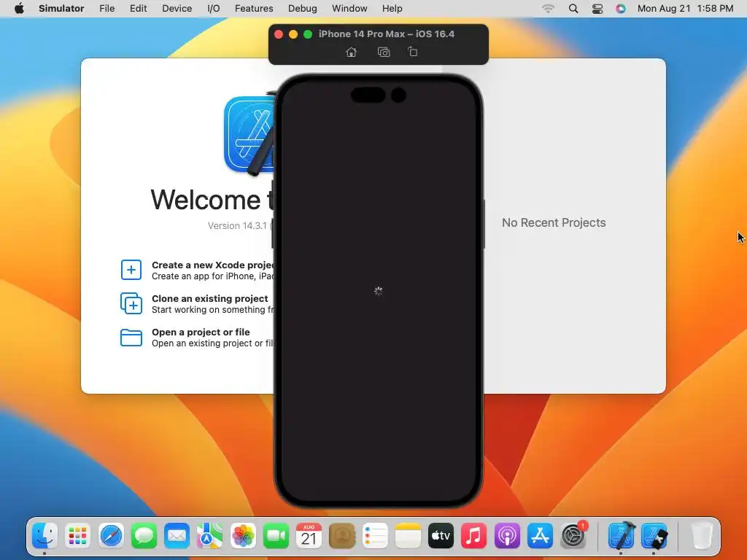Open Launchpad from the Dock
The image size is (747, 560).
click(77, 536)
